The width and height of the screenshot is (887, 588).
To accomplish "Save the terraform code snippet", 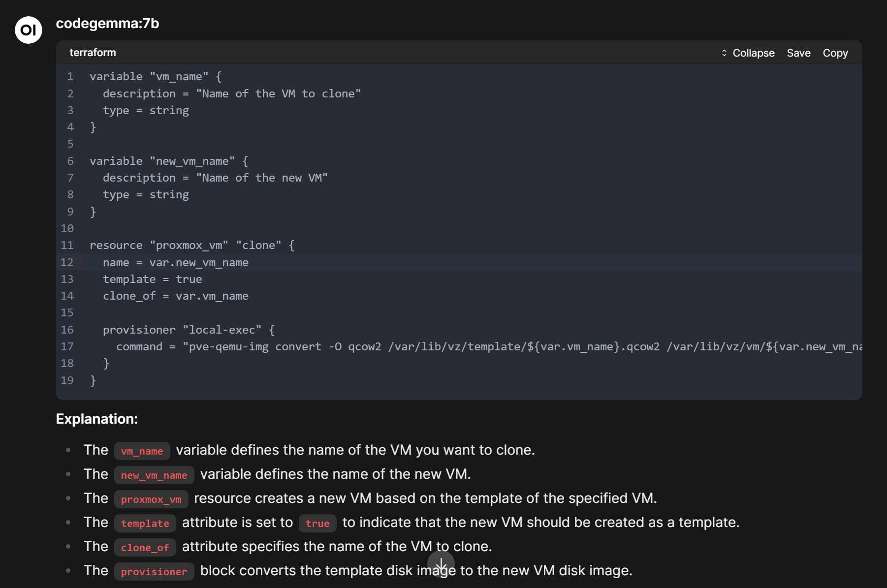I will click(x=798, y=53).
